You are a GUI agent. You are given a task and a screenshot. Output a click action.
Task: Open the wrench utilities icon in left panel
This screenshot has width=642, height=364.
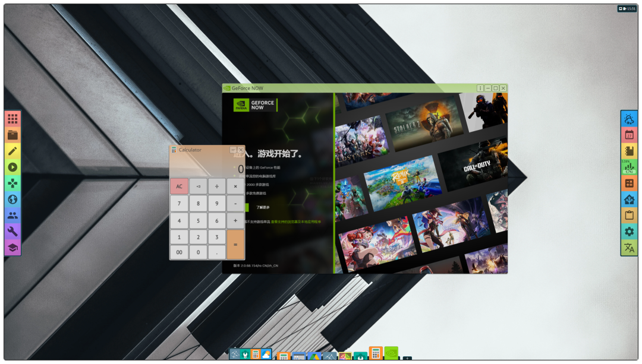point(12,232)
